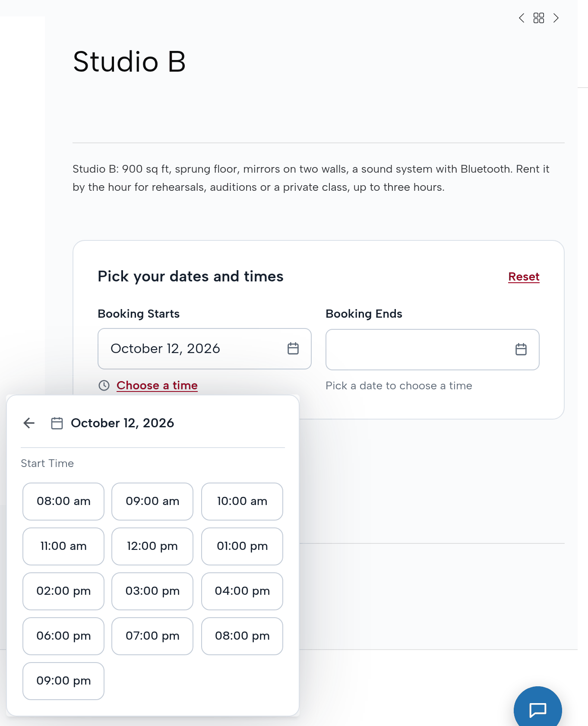Go to the previous item with left chevron
The height and width of the screenshot is (726, 588).
tap(522, 18)
